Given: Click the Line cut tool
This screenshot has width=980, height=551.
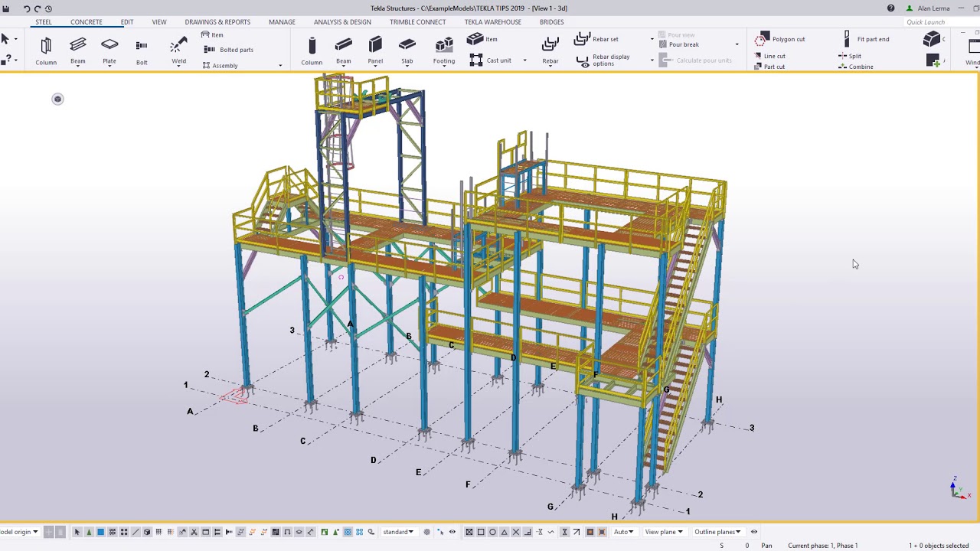Looking at the screenshot, I should [x=770, y=56].
